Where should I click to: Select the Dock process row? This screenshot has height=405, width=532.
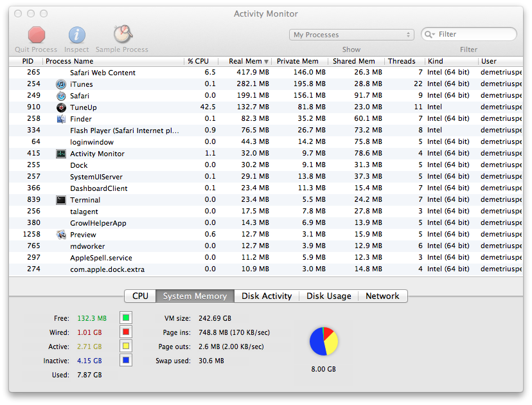tap(266, 165)
